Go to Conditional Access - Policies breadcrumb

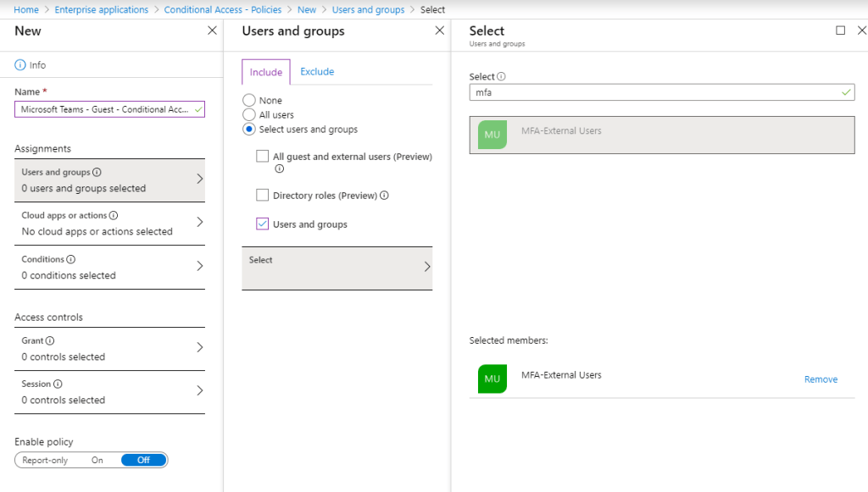point(223,10)
